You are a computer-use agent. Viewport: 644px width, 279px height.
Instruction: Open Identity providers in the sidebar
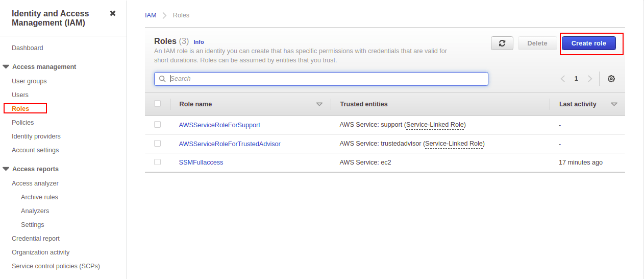(36, 136)
